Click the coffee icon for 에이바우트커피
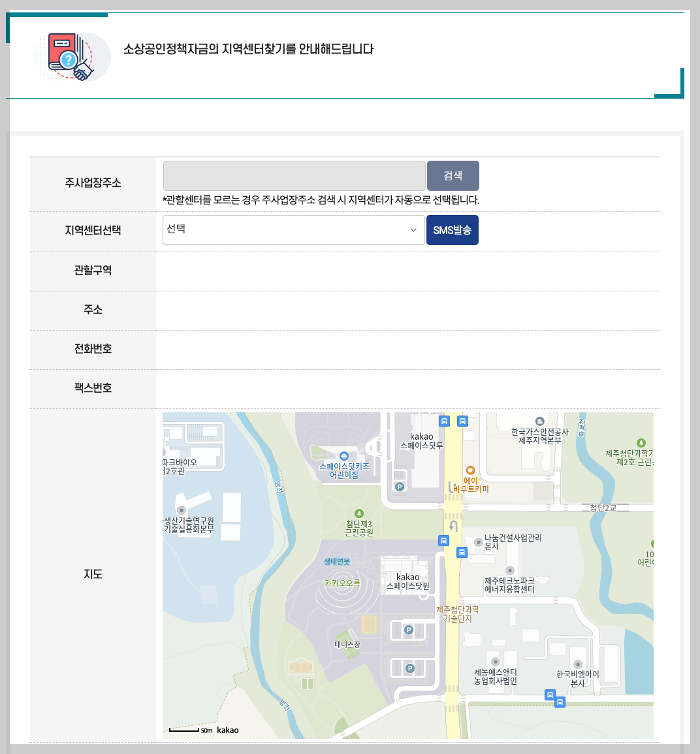 pyautogui.click(x=471, y=469)
